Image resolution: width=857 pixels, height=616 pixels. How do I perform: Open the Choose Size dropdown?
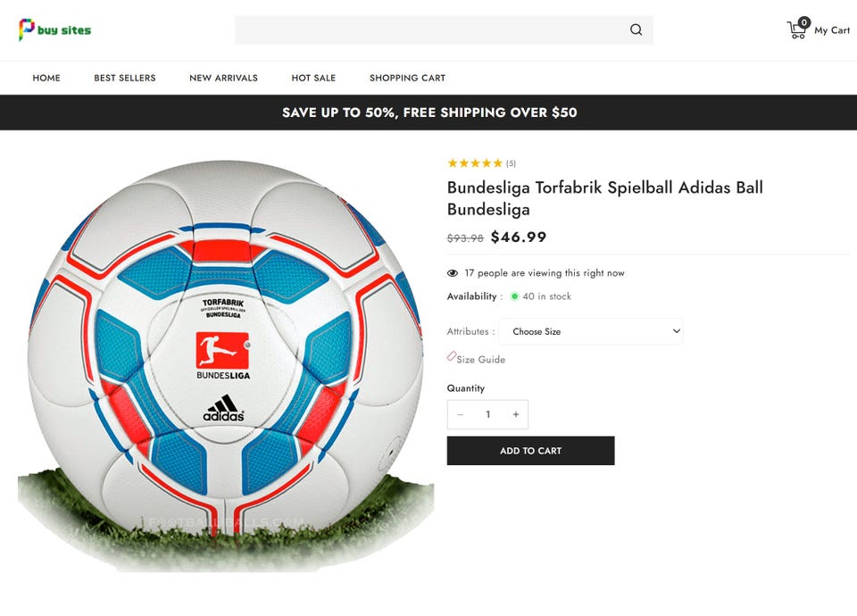coord(591,331)
